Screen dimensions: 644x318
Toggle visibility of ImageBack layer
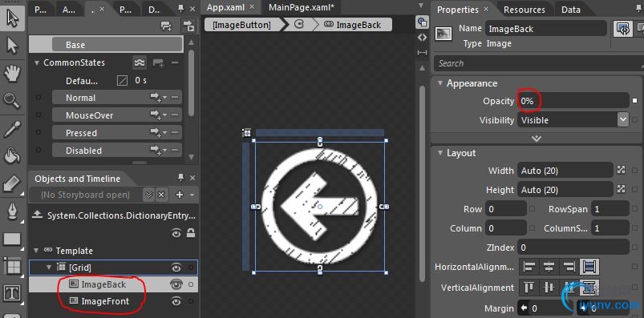(176, 284)
